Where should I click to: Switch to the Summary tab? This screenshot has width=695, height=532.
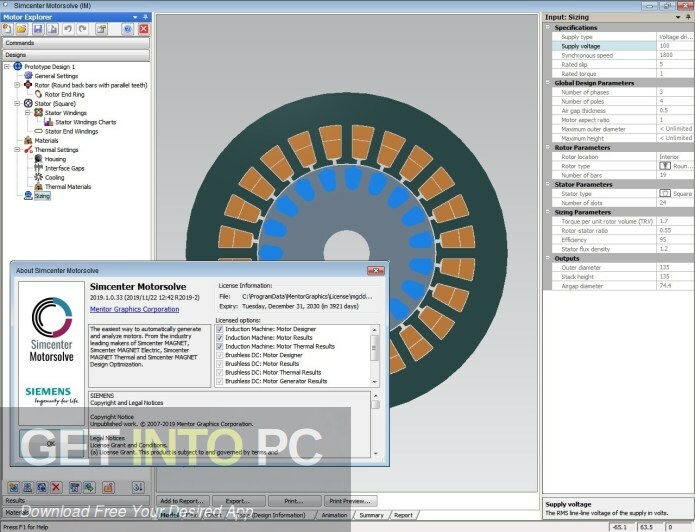click(x=371, y=515)
